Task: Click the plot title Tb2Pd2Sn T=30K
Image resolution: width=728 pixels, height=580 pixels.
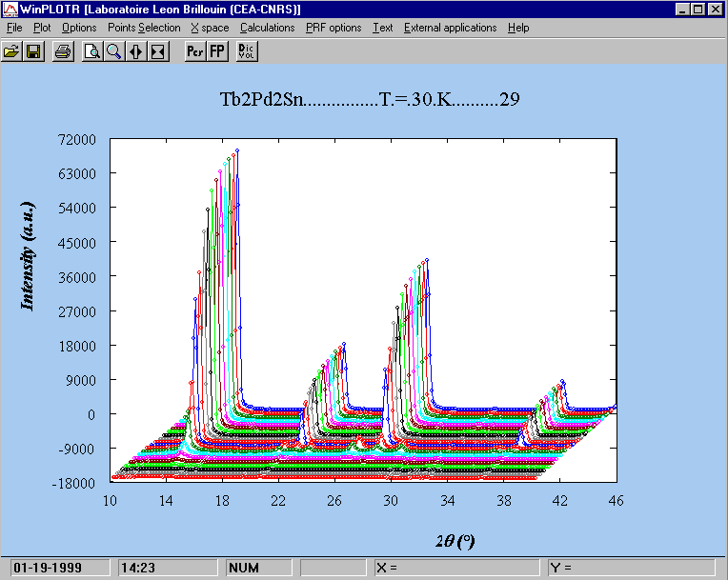Action: (370, 99)
